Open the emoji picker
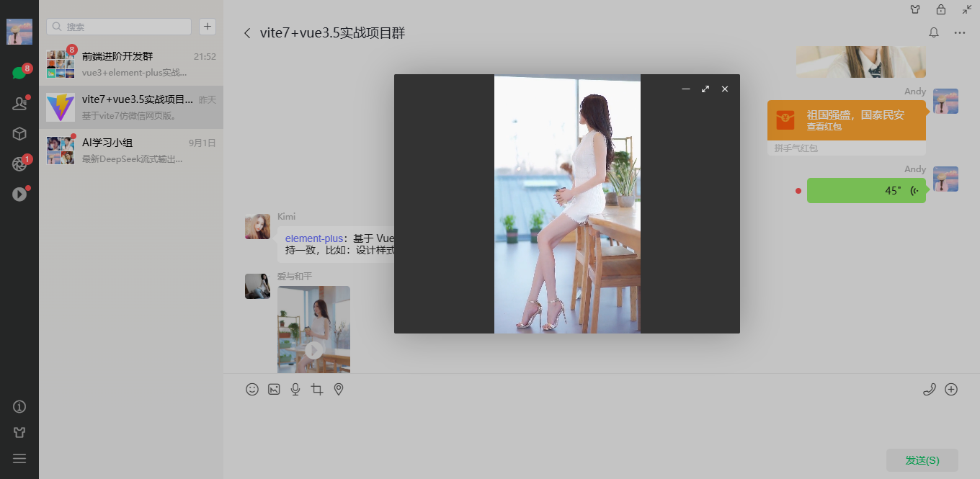Image resolution: width=980 pixels, height=479 pixels. coord(252,389)
